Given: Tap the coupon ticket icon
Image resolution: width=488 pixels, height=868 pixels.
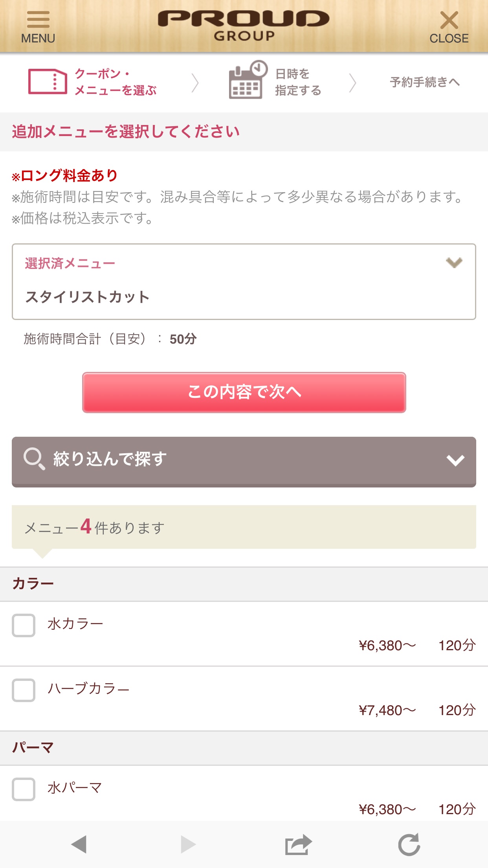Looking at the screenshot, I should [48, 82].
